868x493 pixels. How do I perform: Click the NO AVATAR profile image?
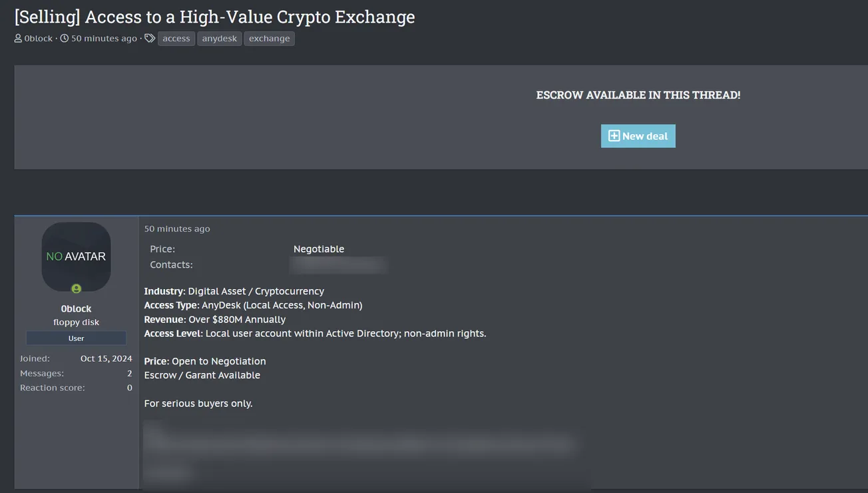(76, 256)
